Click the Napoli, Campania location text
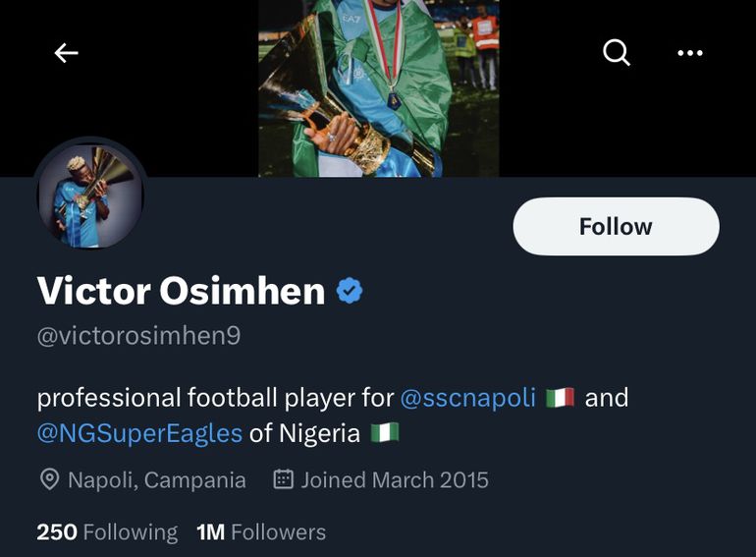The image size is (756, 557). [x=156, y=480]
